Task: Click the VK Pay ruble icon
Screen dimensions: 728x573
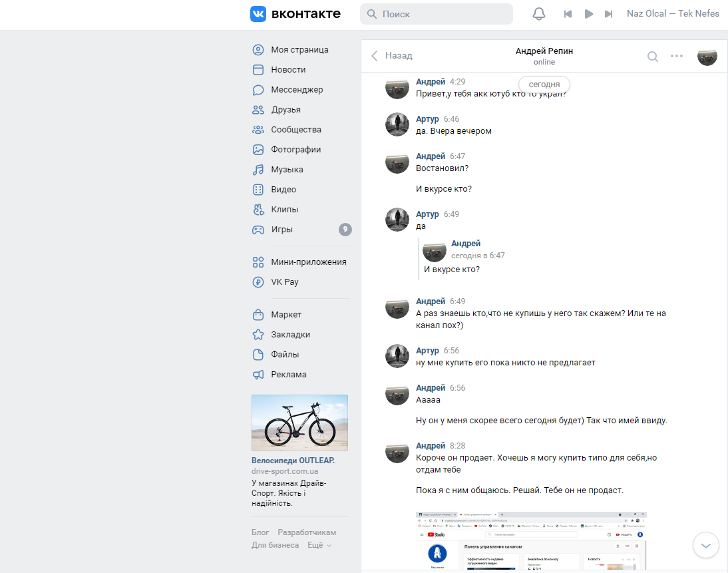Action: pos(258,282)
